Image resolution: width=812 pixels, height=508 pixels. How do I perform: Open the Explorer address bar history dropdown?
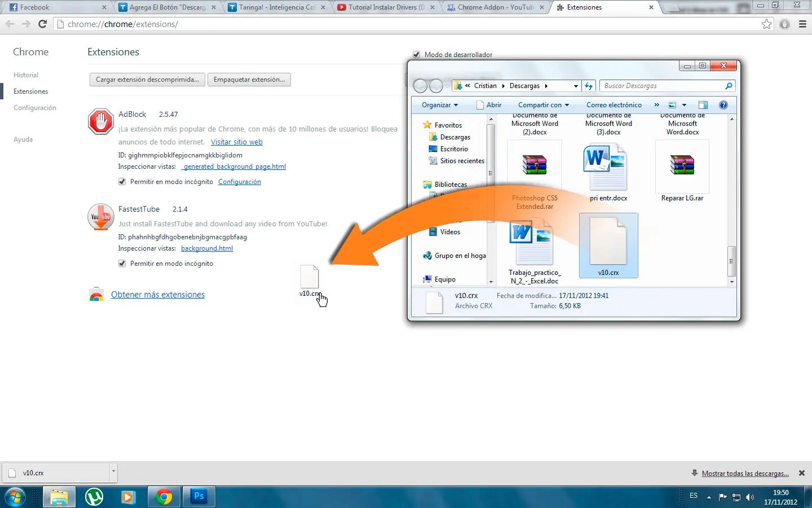576,86
